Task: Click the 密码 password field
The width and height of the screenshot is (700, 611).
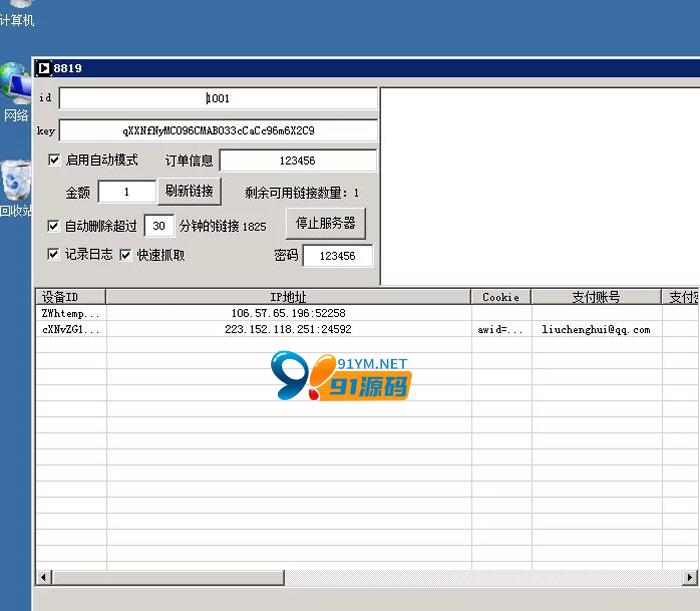Action: (x=337, y=256)
